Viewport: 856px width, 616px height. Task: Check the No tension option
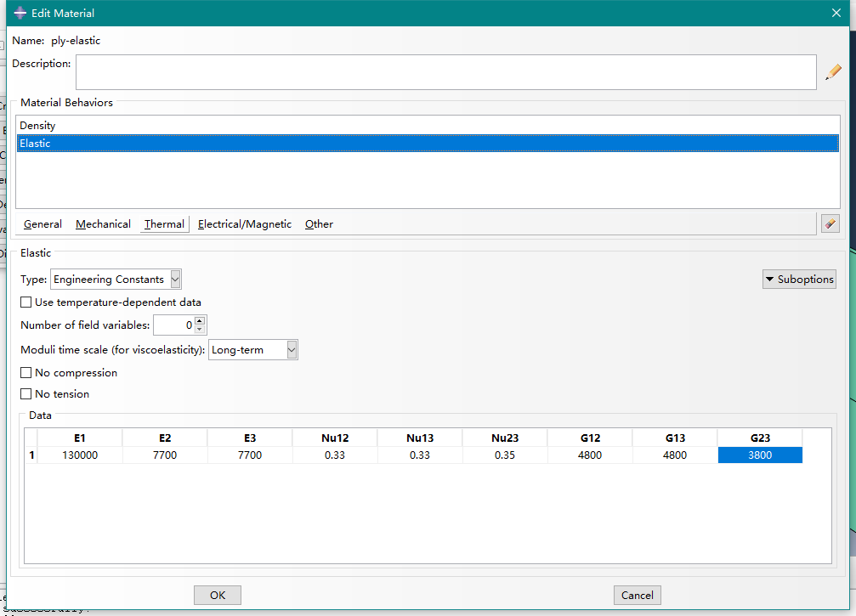point(26,394)
